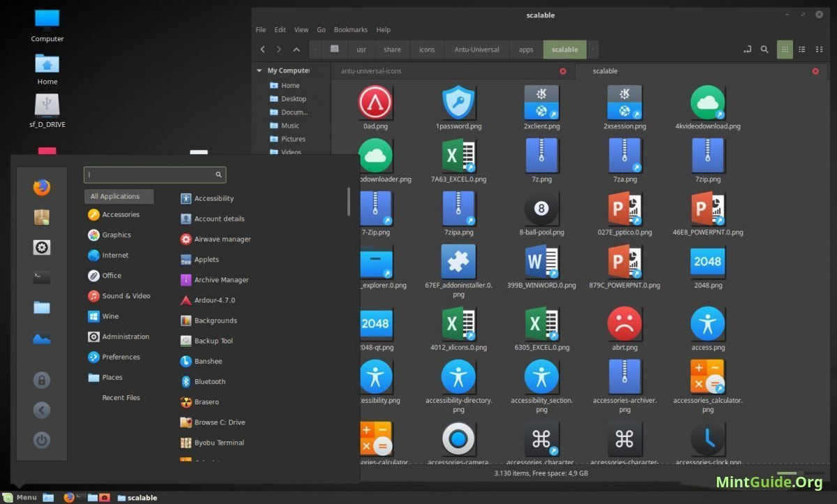Click the path bar left scroll arrow
The image size is (837, 504).
(315, 49)
